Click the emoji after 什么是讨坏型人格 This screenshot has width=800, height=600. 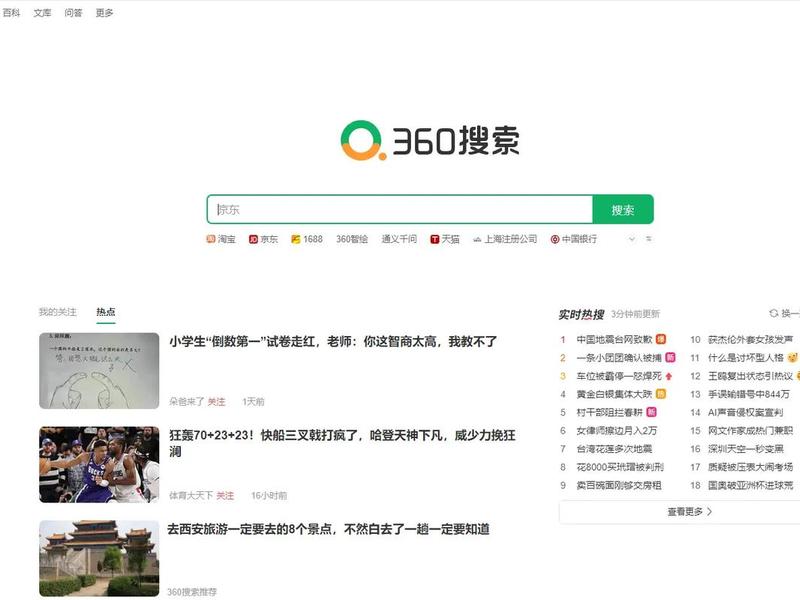tap(793, 357)
